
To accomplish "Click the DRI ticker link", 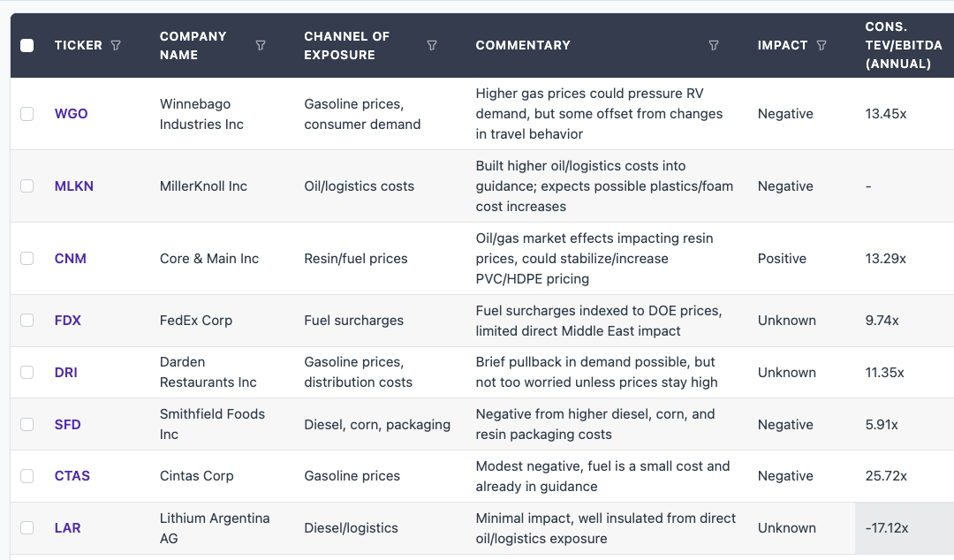I will tap(65, 373).
